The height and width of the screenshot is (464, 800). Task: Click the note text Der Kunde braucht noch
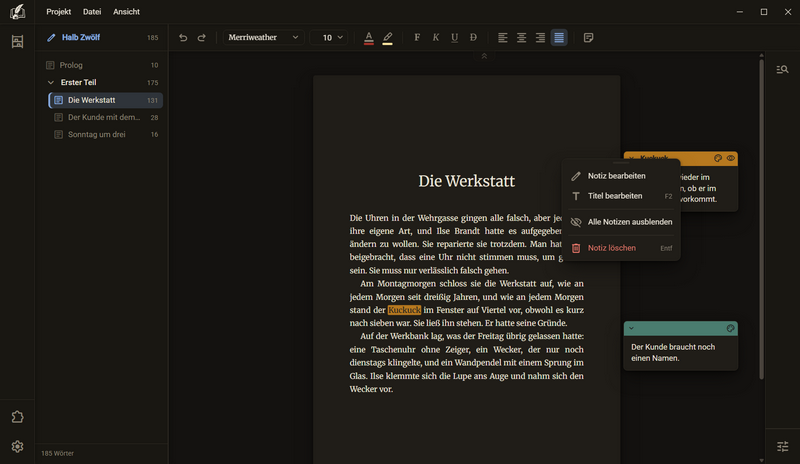point(672,347)
